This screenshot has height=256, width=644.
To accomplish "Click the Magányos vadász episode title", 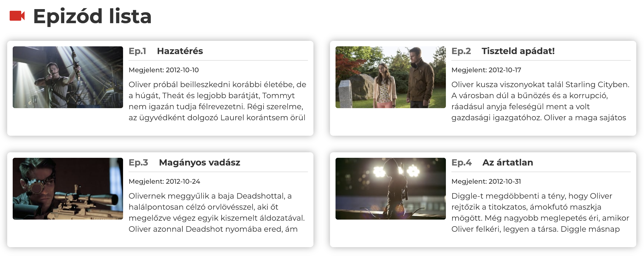I will (x=200, y=162).
